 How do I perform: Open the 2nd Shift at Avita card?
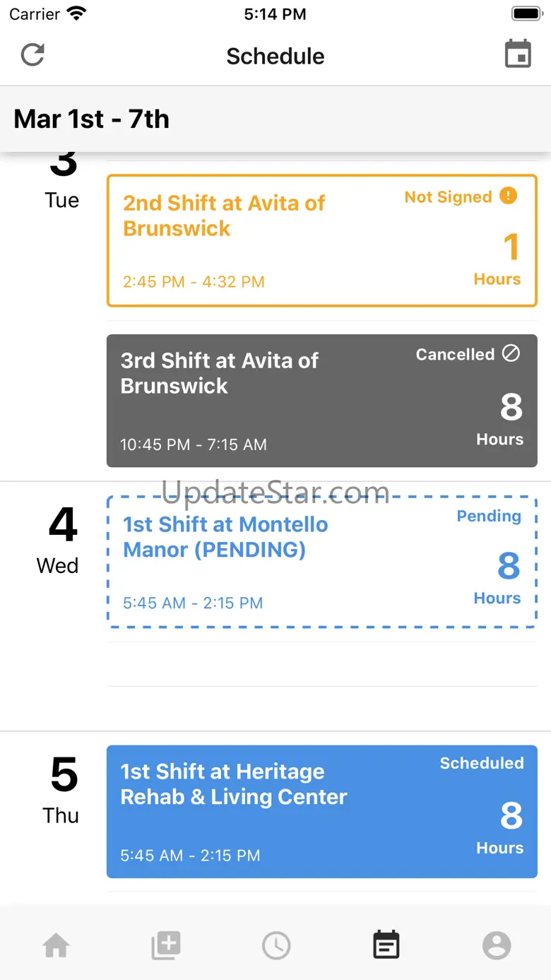tap(322, 241)
